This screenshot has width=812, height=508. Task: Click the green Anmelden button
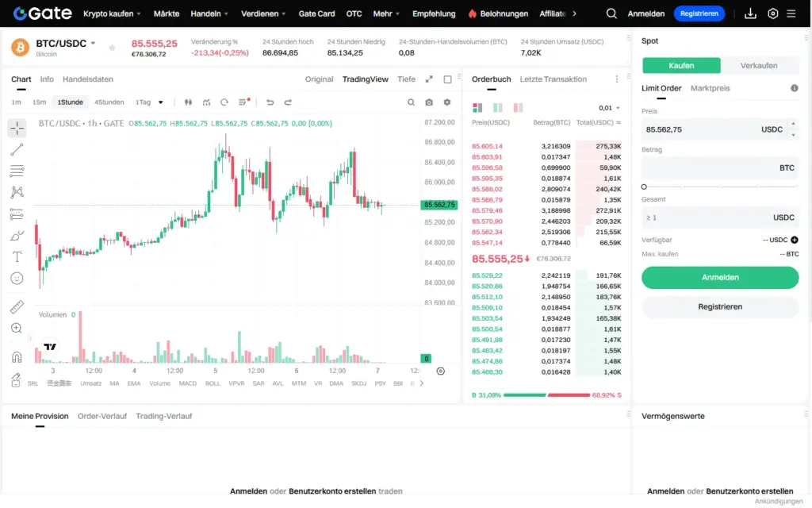click(720, 277)
